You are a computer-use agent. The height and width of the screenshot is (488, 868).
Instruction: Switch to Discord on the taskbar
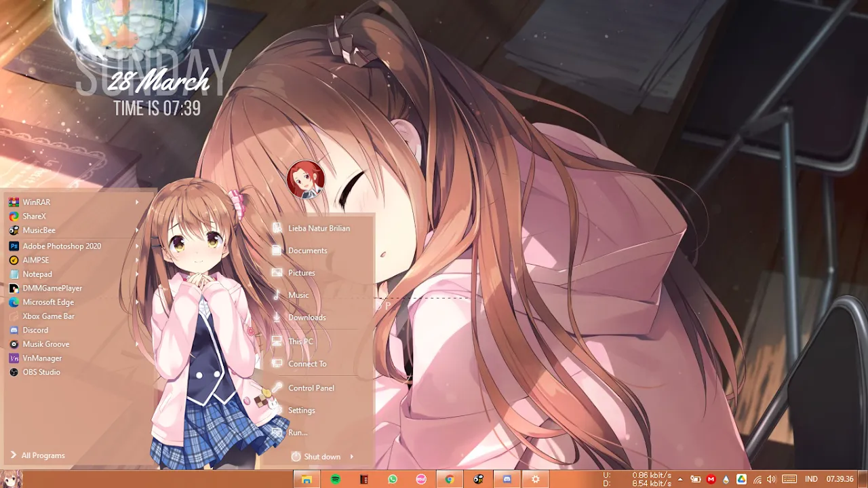[507, 479]
